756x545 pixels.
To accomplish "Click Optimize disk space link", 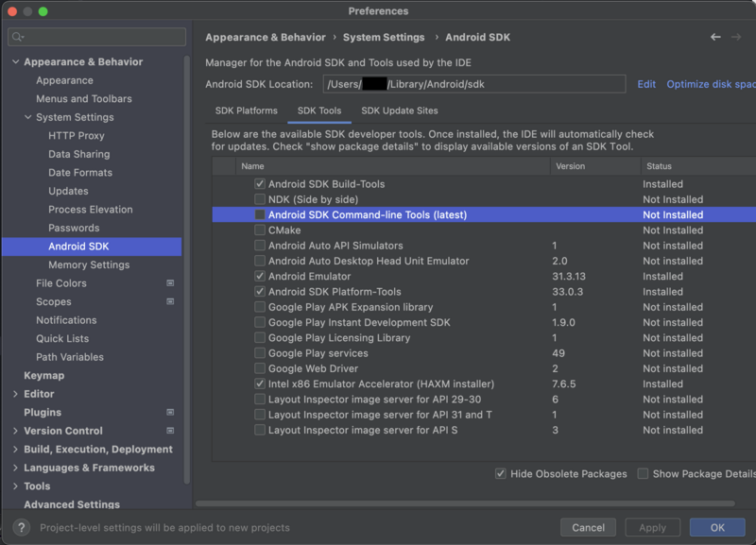I will (x=712, y=84).
